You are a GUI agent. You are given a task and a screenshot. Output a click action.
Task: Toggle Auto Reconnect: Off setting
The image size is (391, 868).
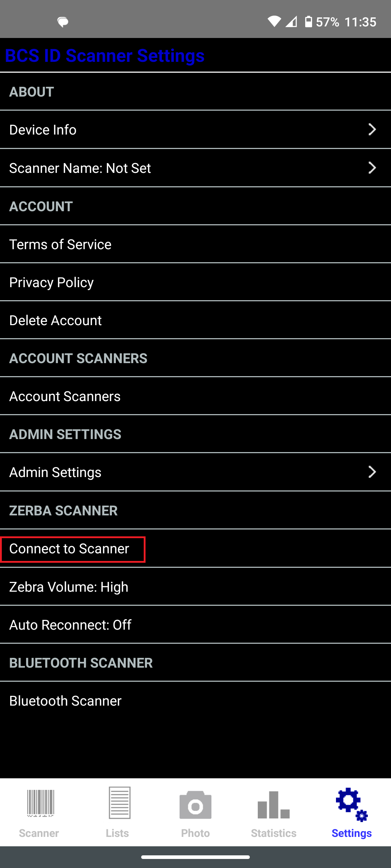tap(195, 625)
